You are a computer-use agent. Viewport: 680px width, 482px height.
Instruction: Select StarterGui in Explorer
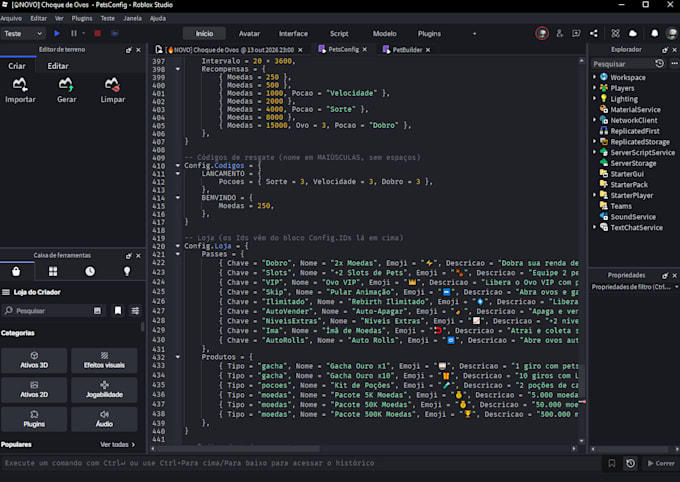point(627,174)
